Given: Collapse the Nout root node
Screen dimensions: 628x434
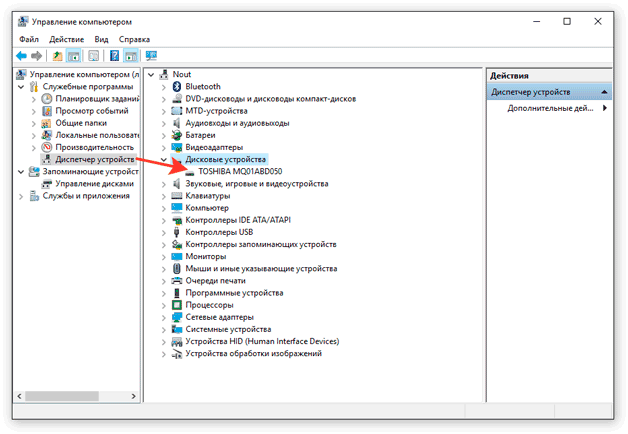Looking at the screenshot, I should 151,74.
